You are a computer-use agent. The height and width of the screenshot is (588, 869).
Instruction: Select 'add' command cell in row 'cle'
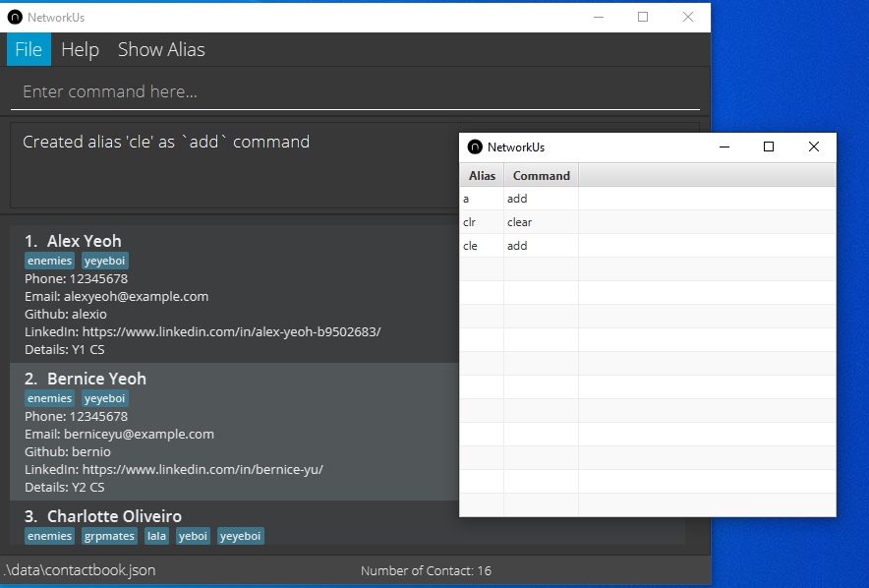click(x=541, y=246)
